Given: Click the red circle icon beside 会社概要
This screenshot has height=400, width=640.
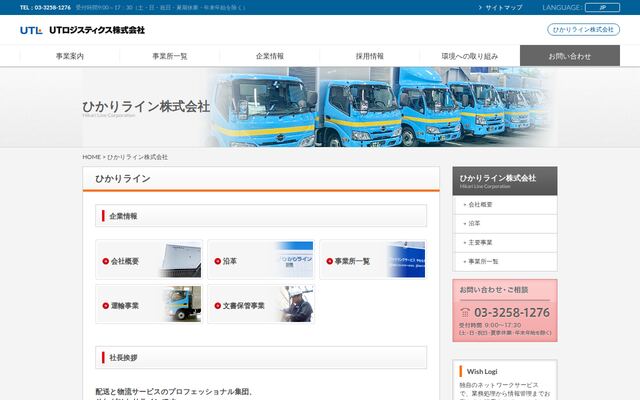Looking at the screenshot, I should [106, 261].
